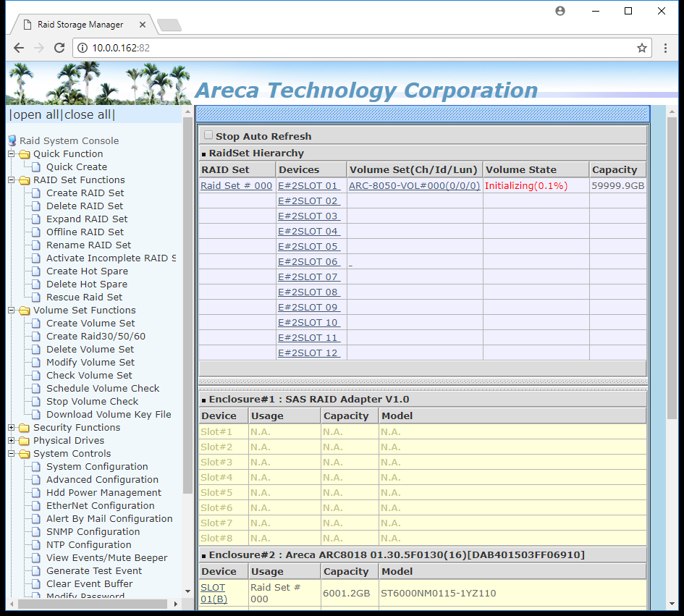The width and height of the screenshot is (684, 616).
Task: Open the Raid Set # 000 link
Action: pos(236,186)
